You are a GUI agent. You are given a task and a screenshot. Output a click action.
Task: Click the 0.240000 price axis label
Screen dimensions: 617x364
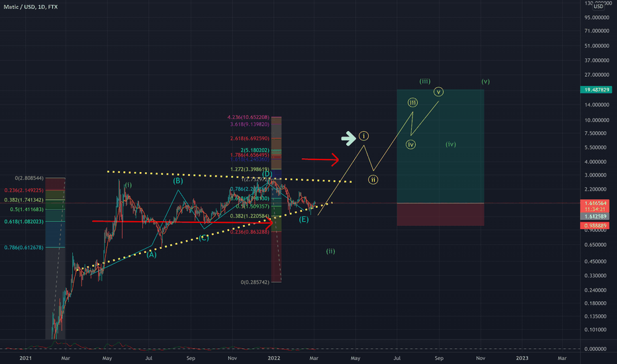tap(595, 290)
